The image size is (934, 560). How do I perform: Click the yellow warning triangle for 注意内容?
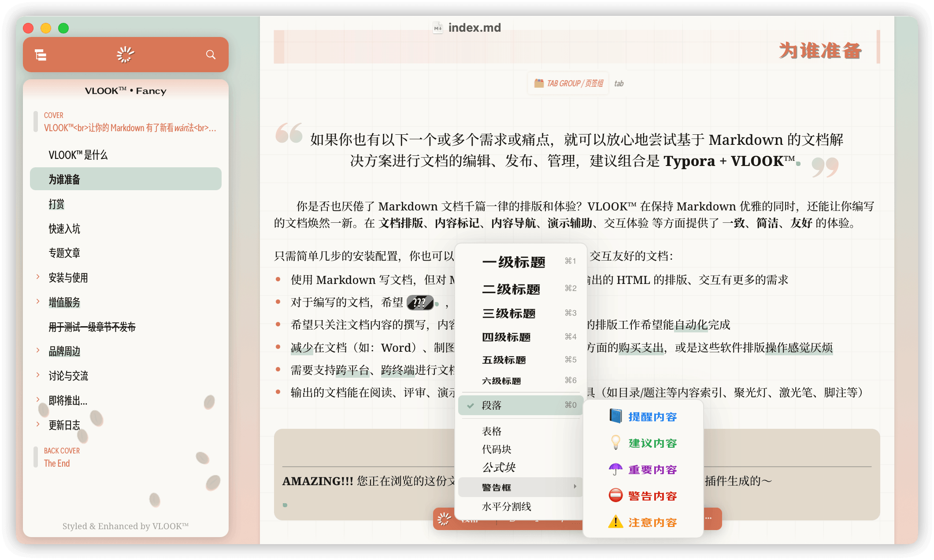pyautogui.click(x=615, y=522)
